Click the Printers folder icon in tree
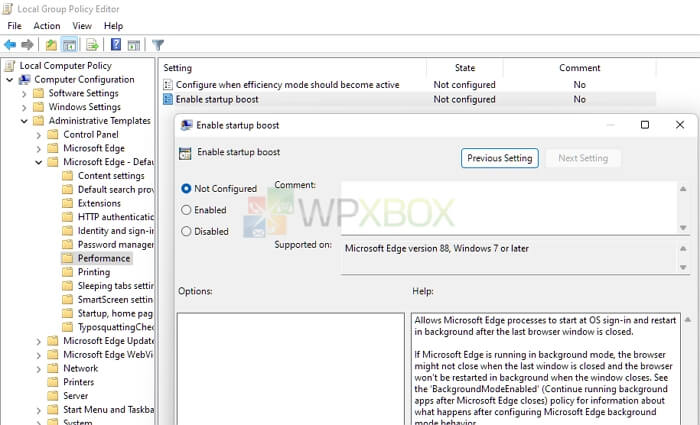The image size is (700, 425). (53, 382)
